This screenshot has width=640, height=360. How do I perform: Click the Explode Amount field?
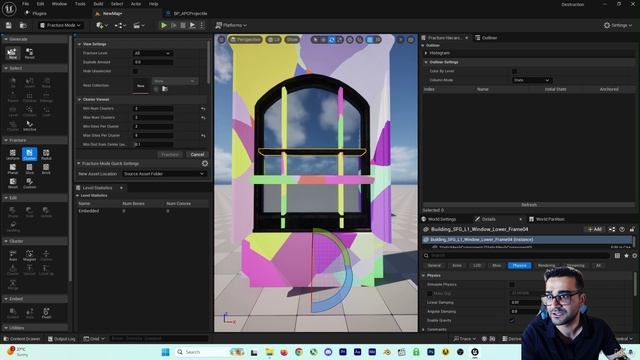pyautogui.click(x=153, y=62)
